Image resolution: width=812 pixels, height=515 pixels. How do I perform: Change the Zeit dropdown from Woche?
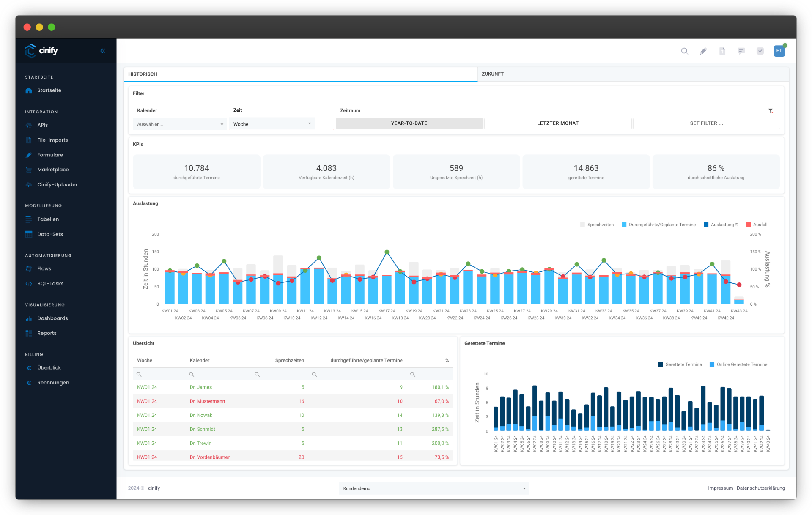coord(272,123)
